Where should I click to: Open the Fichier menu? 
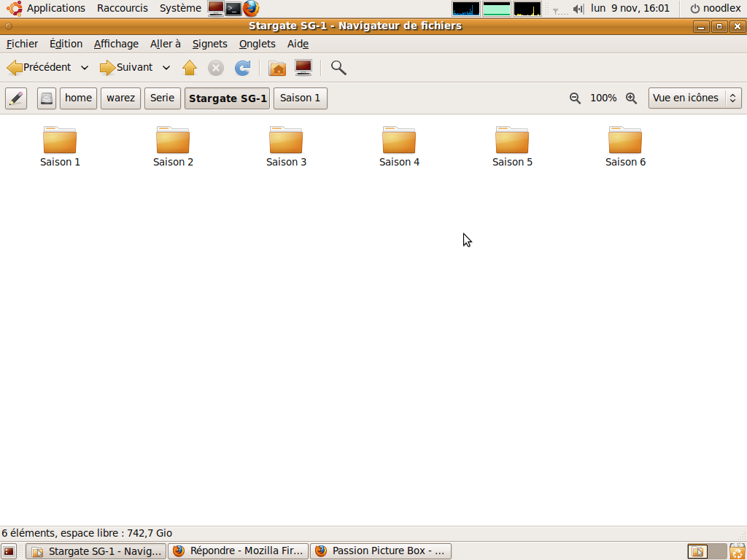click(x=22, y=44)
